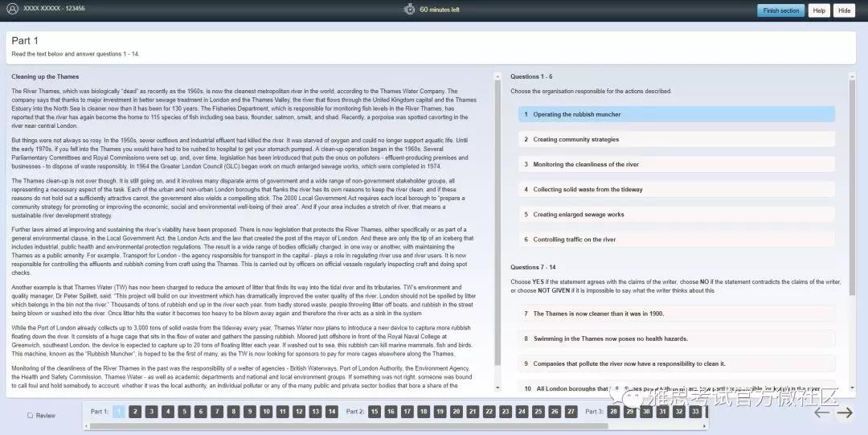Click question panel scroll-down arrow
This screenshot has height=435, width=868.
[x=852, y=388]
